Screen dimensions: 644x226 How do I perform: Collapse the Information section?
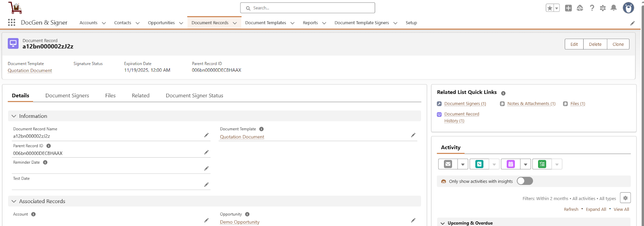pos(14,116)
